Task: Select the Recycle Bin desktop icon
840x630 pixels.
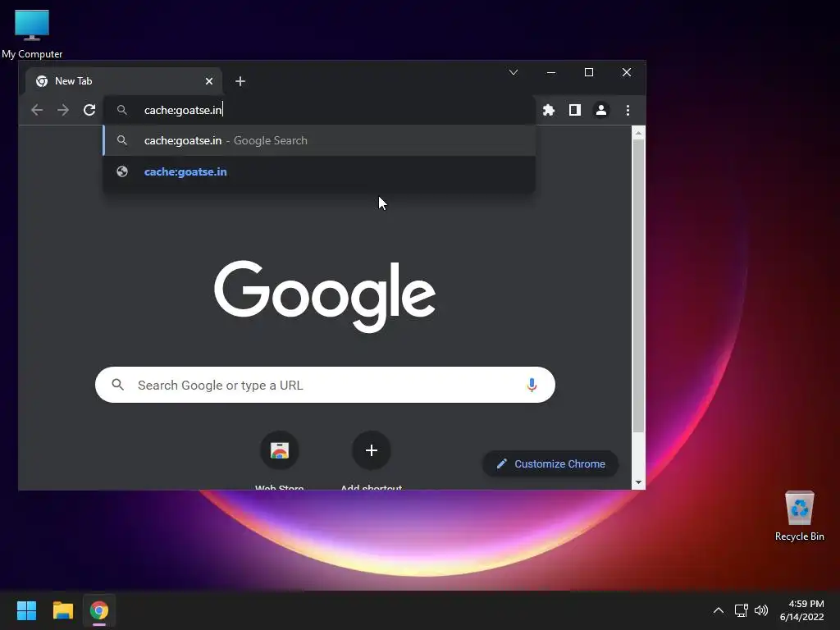Action: click(799, 516)
